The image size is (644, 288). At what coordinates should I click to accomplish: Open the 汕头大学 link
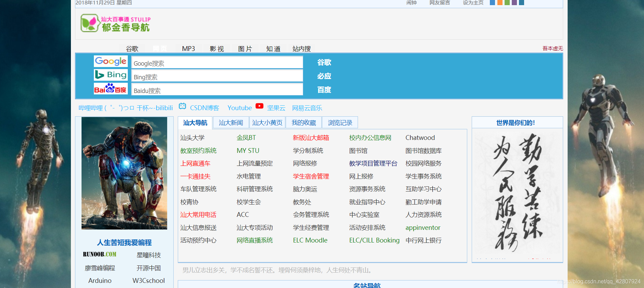[193, 138]
